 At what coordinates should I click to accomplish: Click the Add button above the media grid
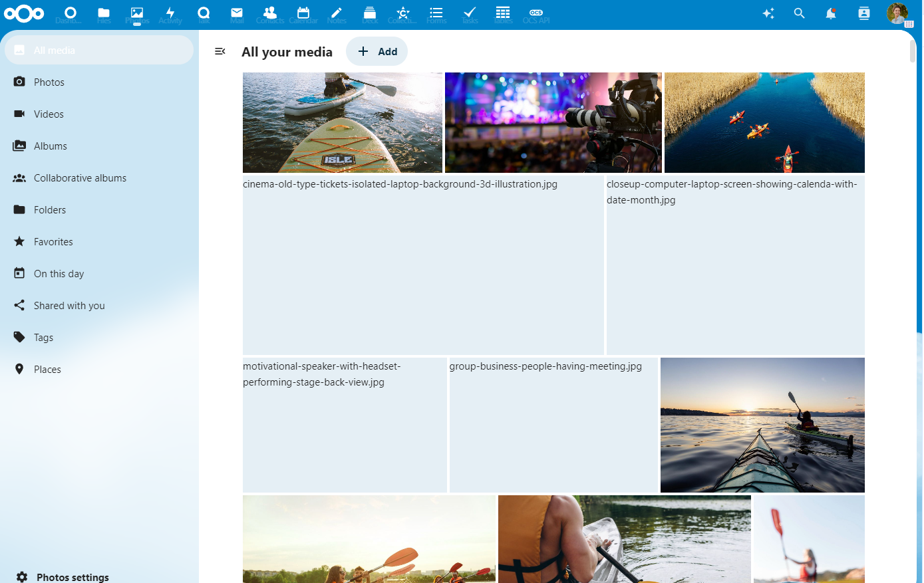377,51
